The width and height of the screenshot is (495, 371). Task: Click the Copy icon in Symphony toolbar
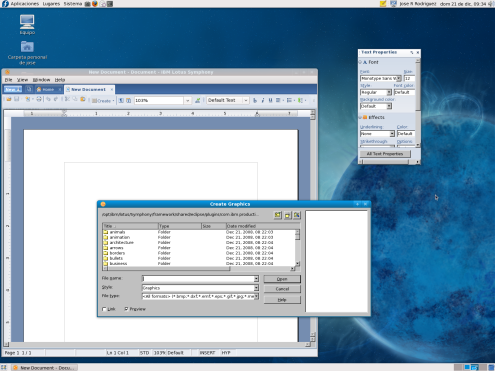pyautogui.click(x=75, y=99)
